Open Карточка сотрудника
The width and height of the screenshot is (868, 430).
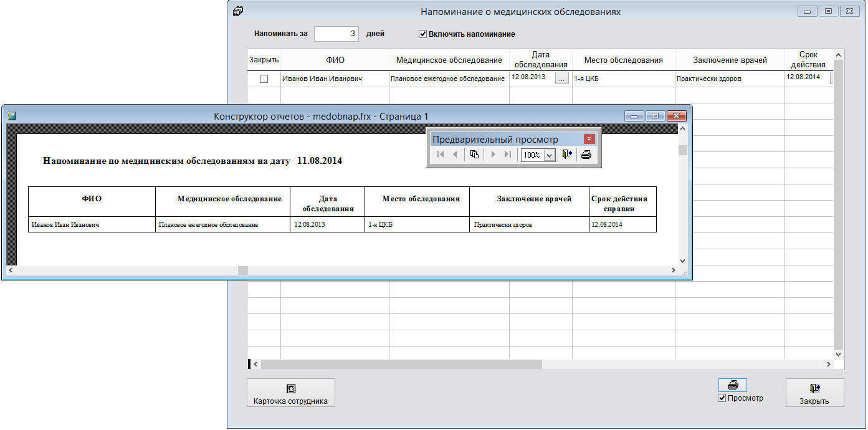pos(290,393)
